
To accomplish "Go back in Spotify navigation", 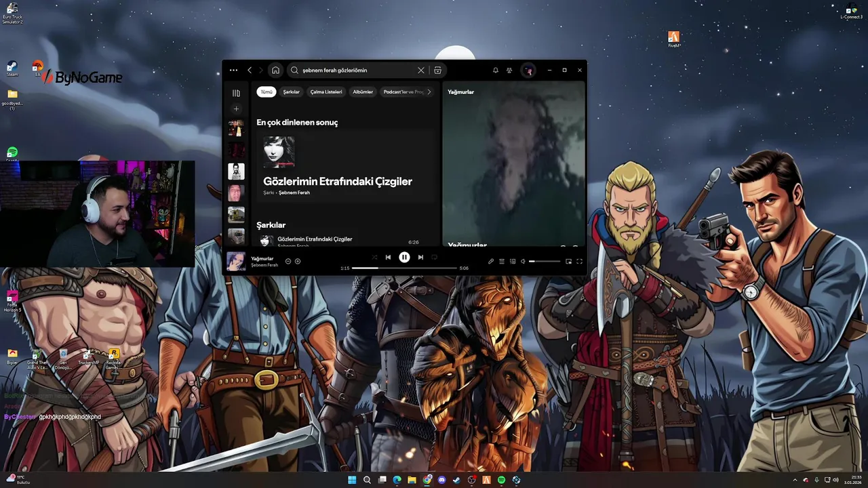I will pos(250,70).
